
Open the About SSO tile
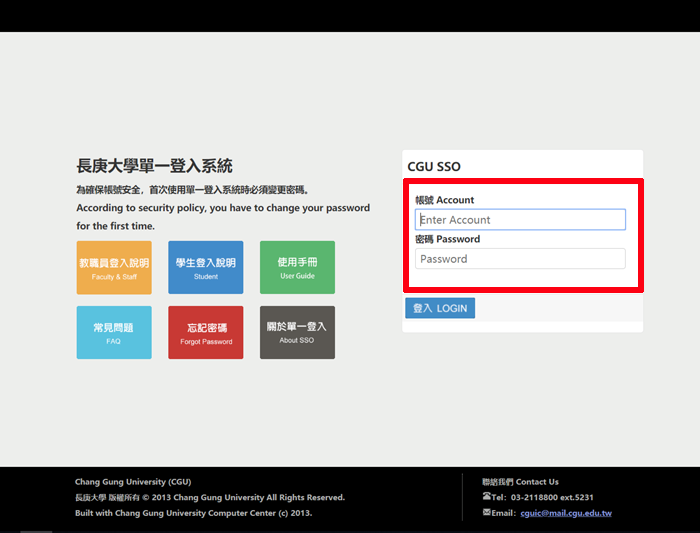tap(297, 333)
